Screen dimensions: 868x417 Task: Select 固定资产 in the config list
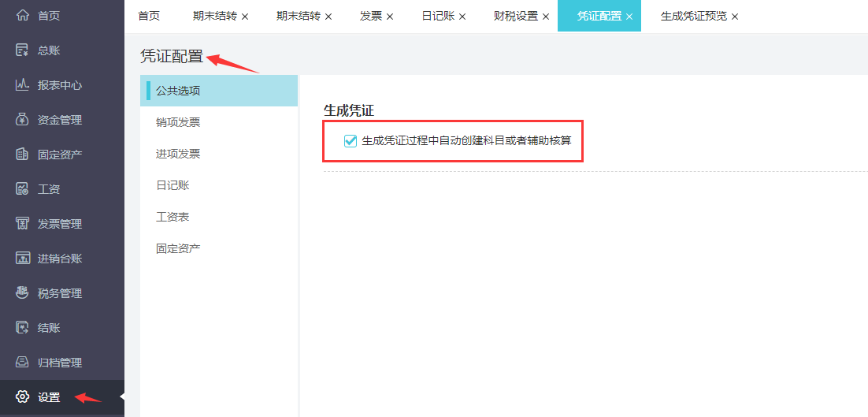(x=219, y=248)
